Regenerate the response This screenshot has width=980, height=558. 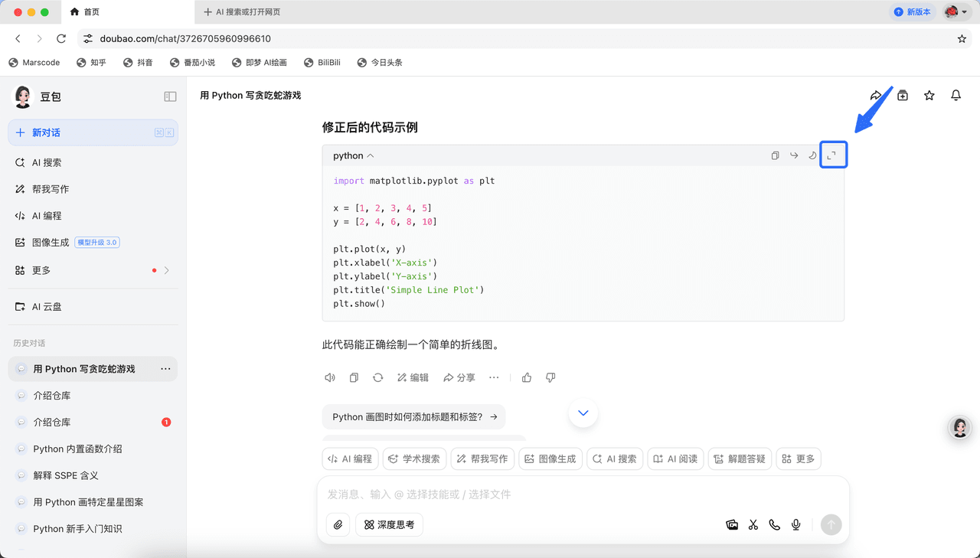coord(377,377)
